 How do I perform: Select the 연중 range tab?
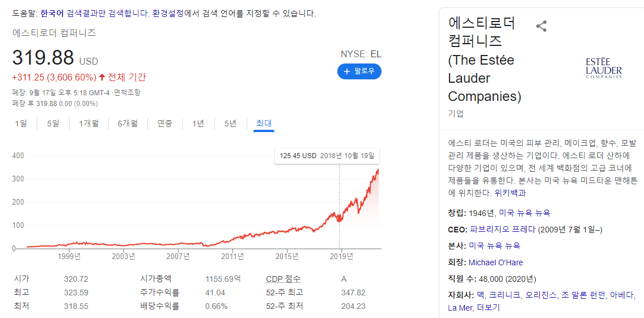(165, 123)
